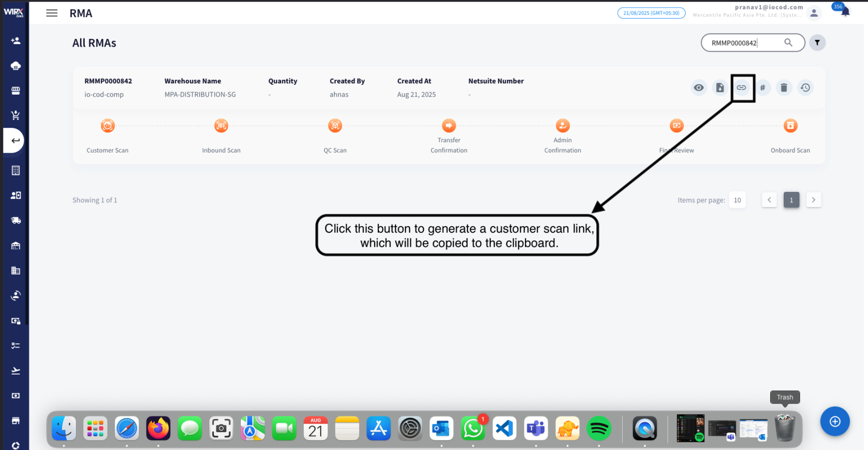Go to previous page of results
Image resolution: width=868 pixels, height=450 pixels.
pos(769,200)
